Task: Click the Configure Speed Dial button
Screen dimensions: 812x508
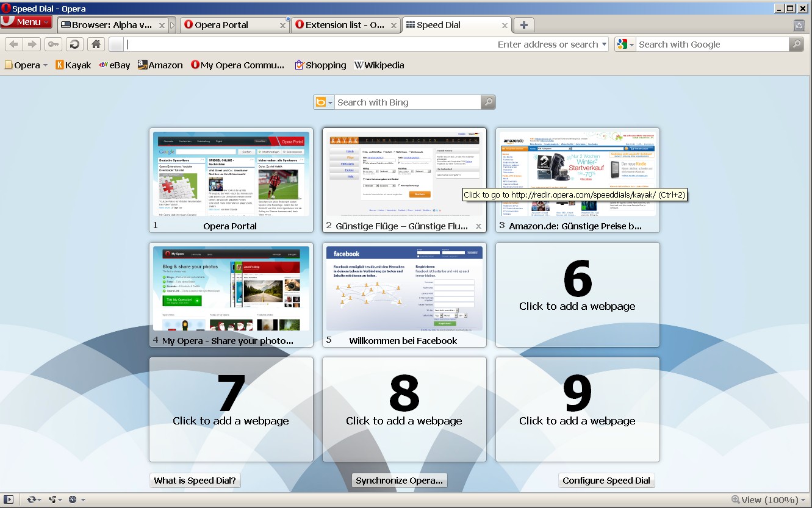Action: (606, 481)
